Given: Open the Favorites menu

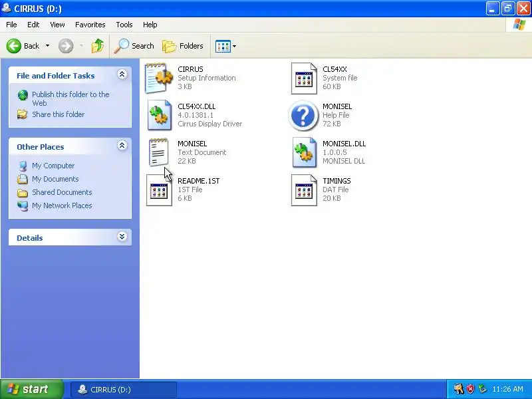Looking at the screenshot, I should 90,25.
